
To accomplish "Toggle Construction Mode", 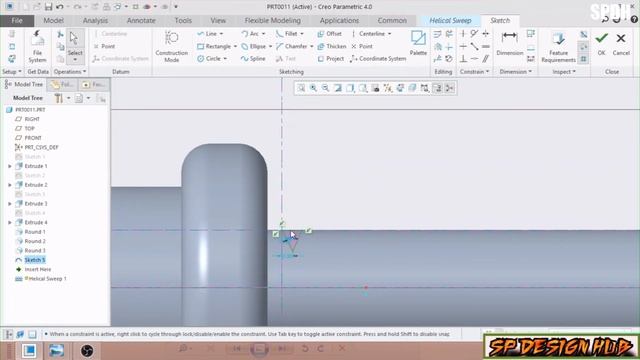I will tap(171, 46).
